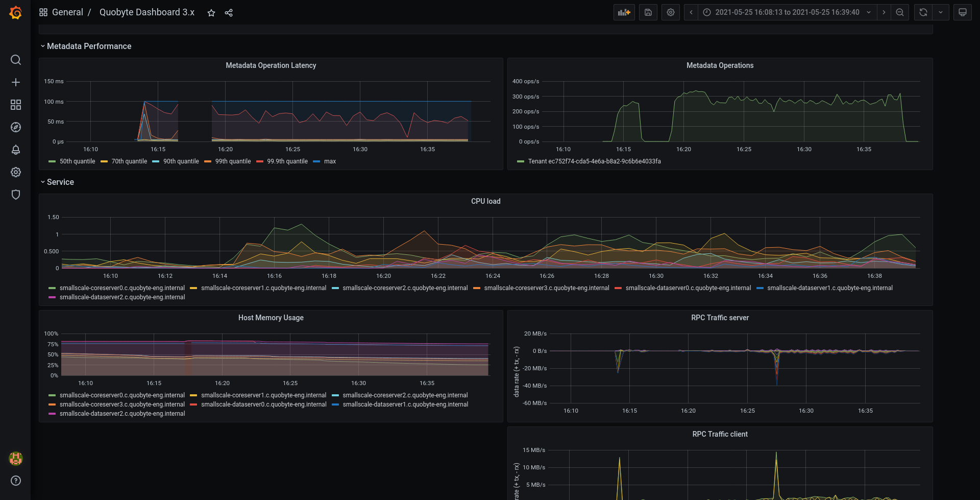Open the Grafana home logo

click(16, 13)
